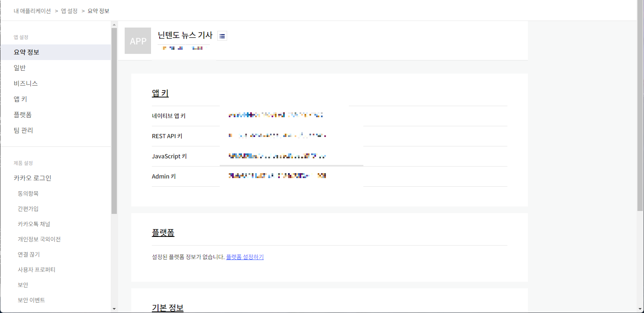
Task: Click the 네이티브 앱 키 label
Action: click(x=169, y=116)
